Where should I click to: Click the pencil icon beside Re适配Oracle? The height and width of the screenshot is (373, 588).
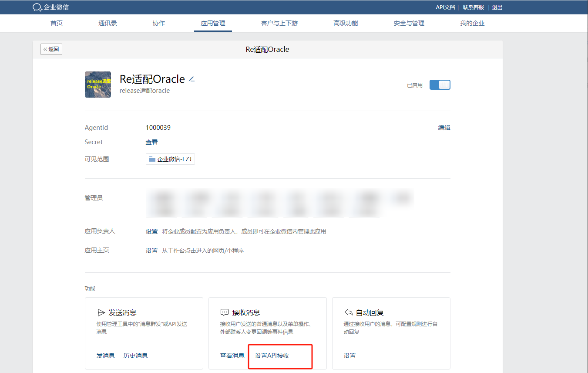[191, 79]
